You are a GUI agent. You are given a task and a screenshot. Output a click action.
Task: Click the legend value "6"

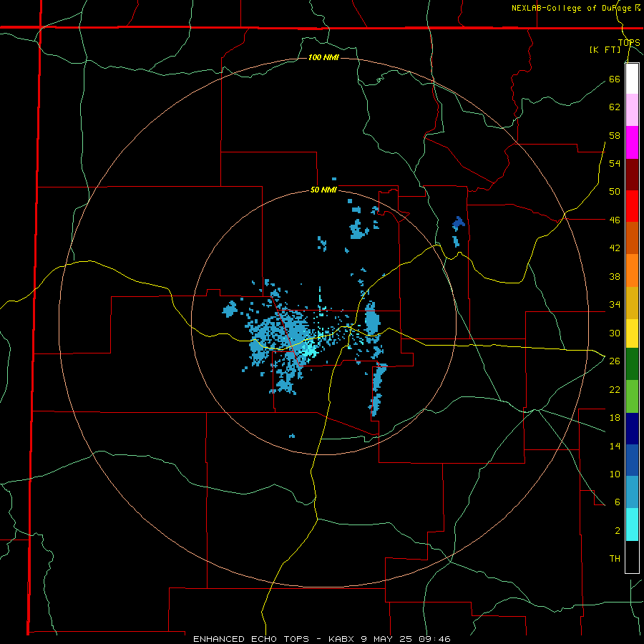618,502
